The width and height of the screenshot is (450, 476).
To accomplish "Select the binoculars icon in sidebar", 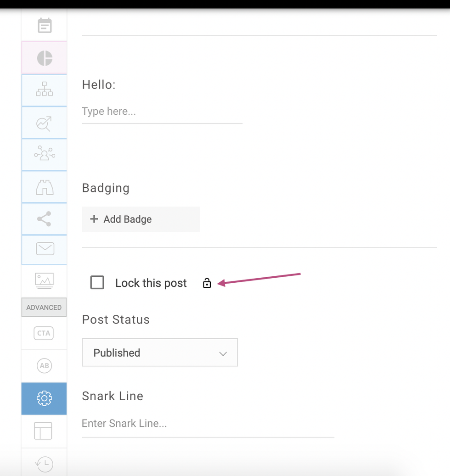I will (x=45, y=187).
